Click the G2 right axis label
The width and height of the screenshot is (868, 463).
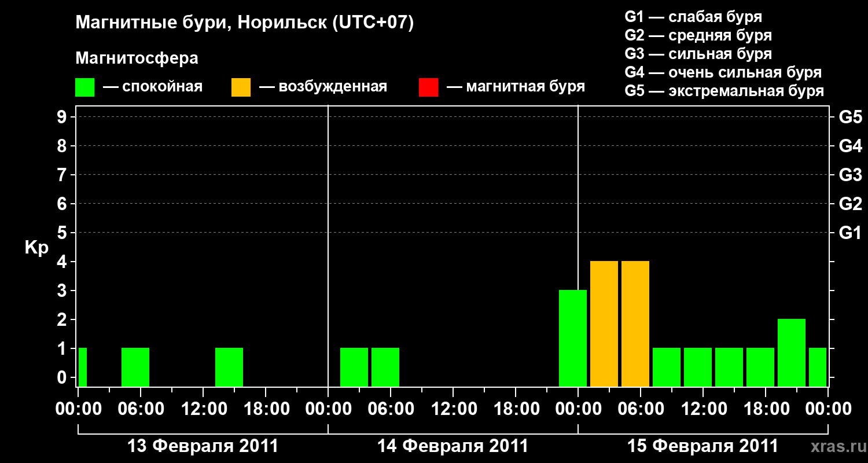(850, 204)
